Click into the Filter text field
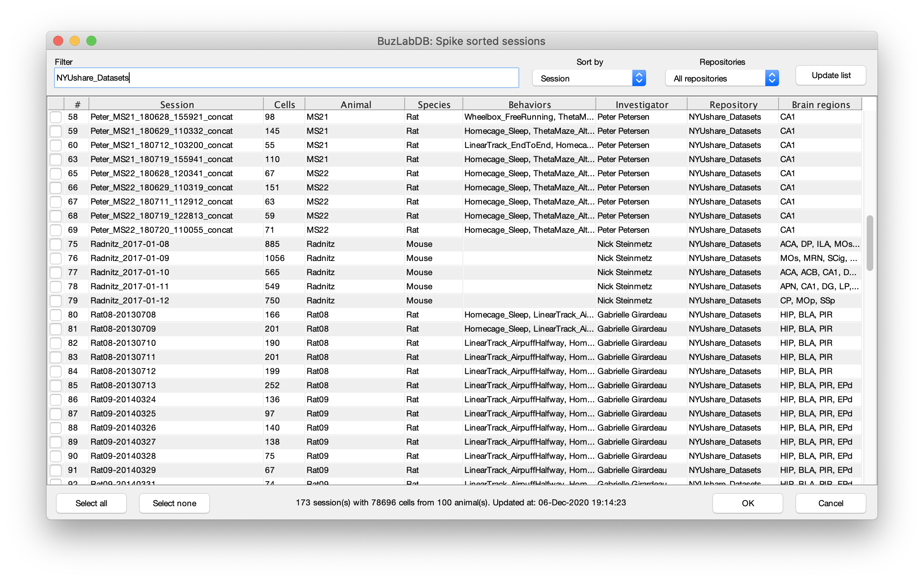924x581 pixels. (x=287, y=78)
